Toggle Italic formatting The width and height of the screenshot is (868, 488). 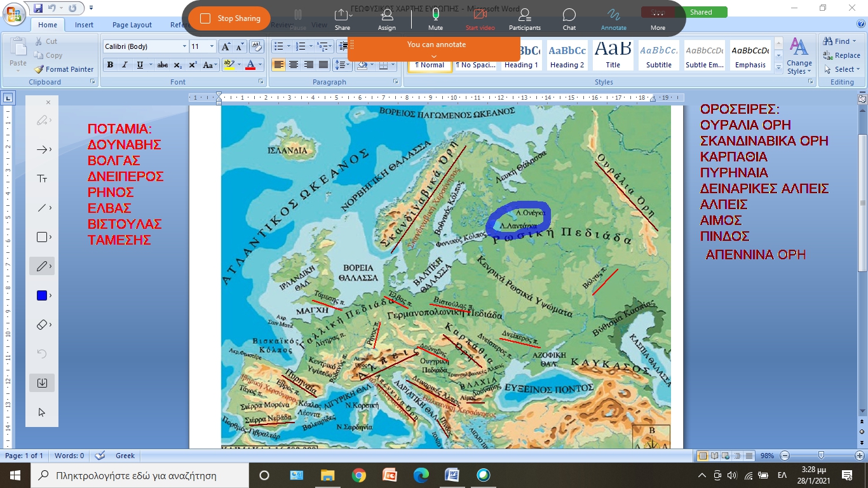point(125,65)
